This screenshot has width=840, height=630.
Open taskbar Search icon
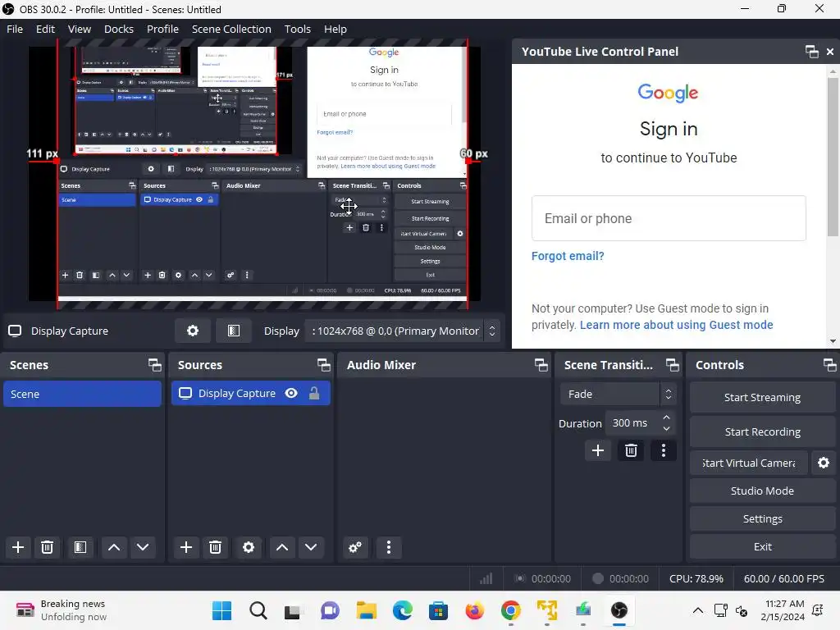point(258,610)
